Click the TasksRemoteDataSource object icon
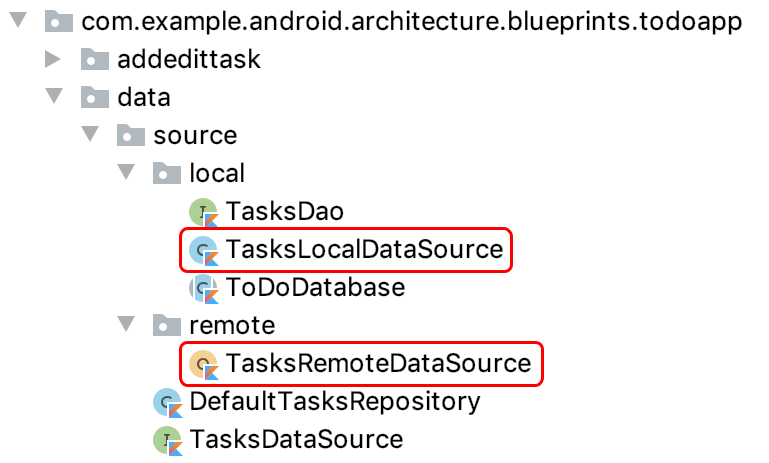 [203, 364]
